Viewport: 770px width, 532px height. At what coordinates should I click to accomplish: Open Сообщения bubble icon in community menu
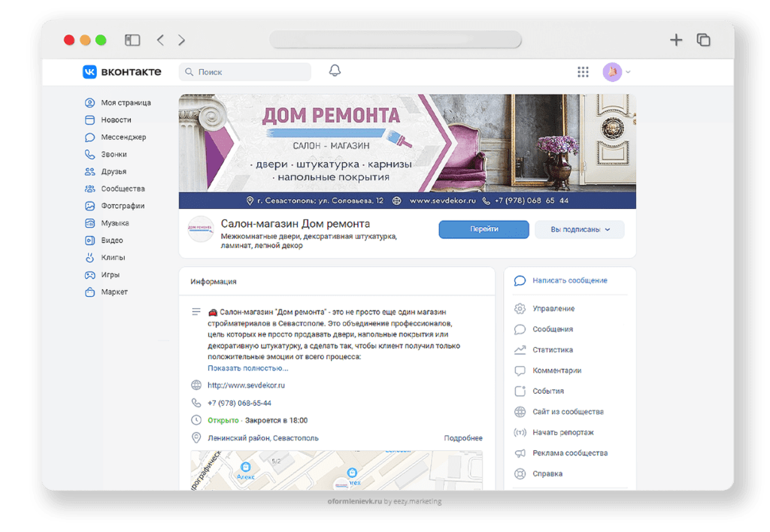(x=520, y=329)
